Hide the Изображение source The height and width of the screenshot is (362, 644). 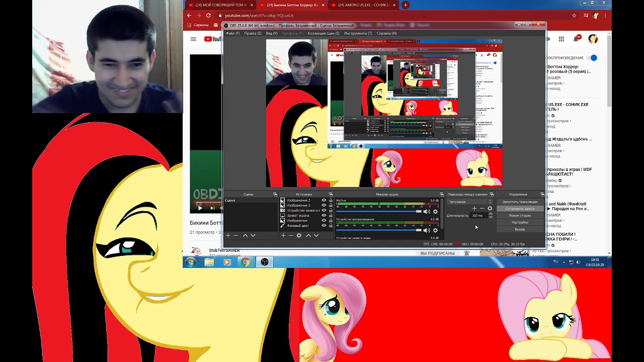[x=324, y=220]
